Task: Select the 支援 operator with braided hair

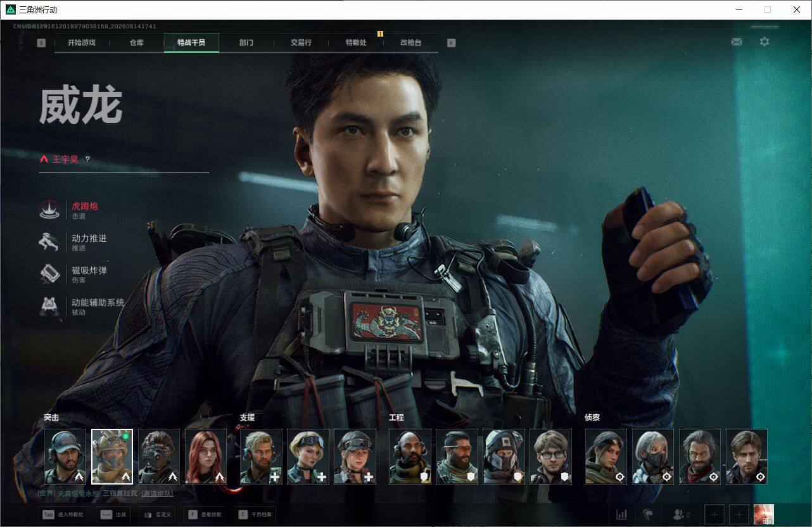Action: click(355, 457)
